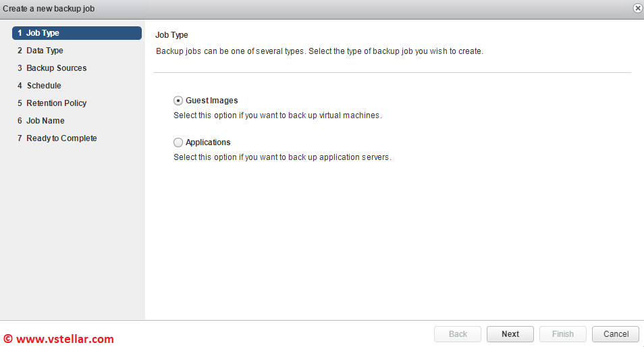Image resolution: width=644 pixels, height=347 pixels.
Task: Cancel the backup job wizard
Action: click(x=616, y=334)
